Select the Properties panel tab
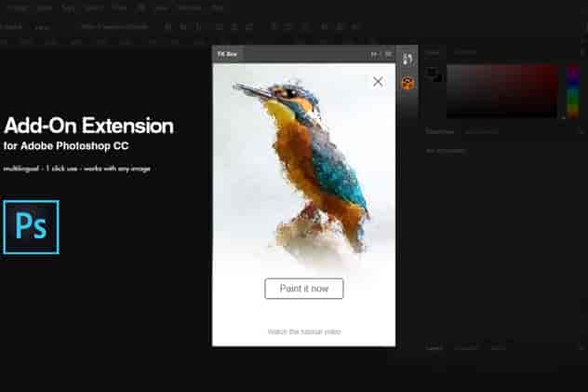Screen dimensions: 588x392 (x=440, y=131)
